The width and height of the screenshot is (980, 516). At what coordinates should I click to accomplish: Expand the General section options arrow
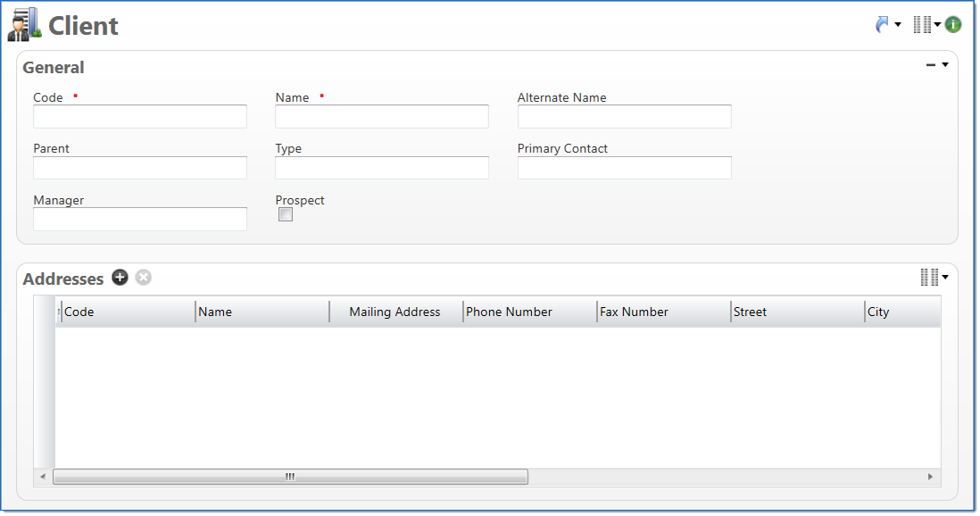945,65
